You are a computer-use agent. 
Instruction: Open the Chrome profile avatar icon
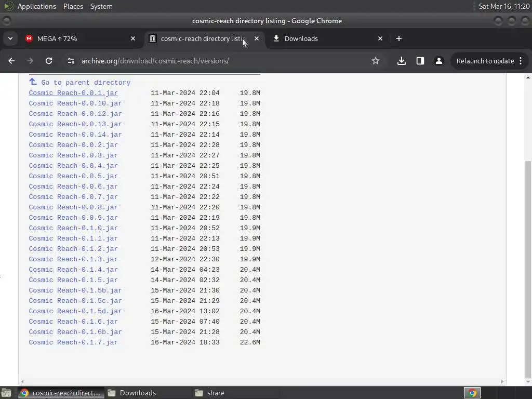tap(438, 61)
